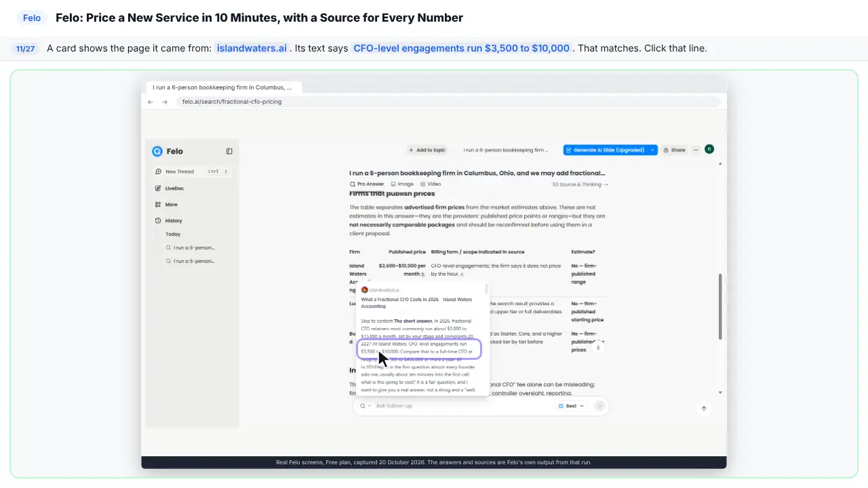Image resolution: width=868 pixels, height=488 pixels.
Task: Click the thread title in the top bar
Action: coord(506,150)
